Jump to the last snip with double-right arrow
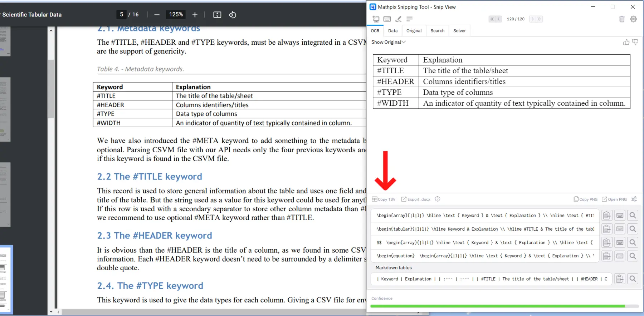Viewport: 644px width, 316px height. pos(539,19)
